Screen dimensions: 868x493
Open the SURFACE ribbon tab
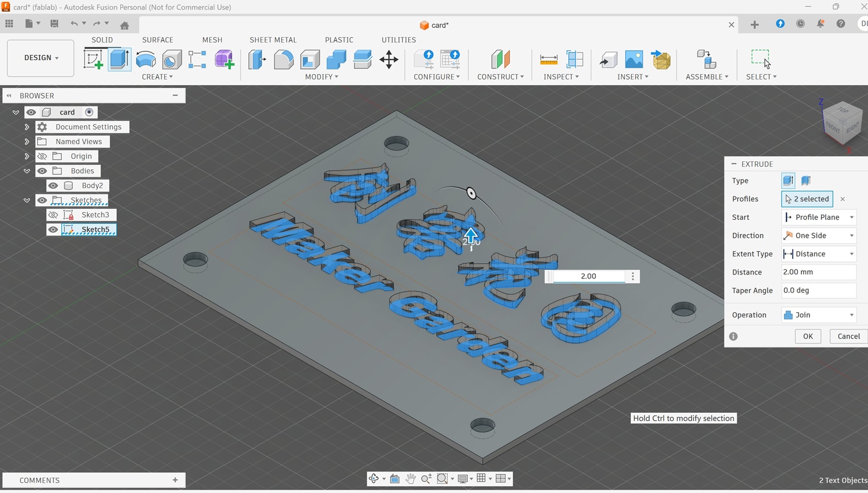point(157,40)
